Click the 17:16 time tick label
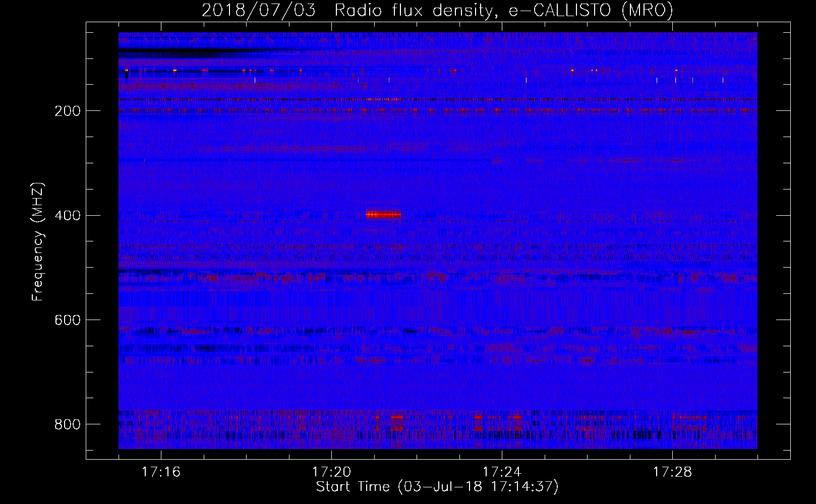 pyautogui.click(x=161, y=472)
